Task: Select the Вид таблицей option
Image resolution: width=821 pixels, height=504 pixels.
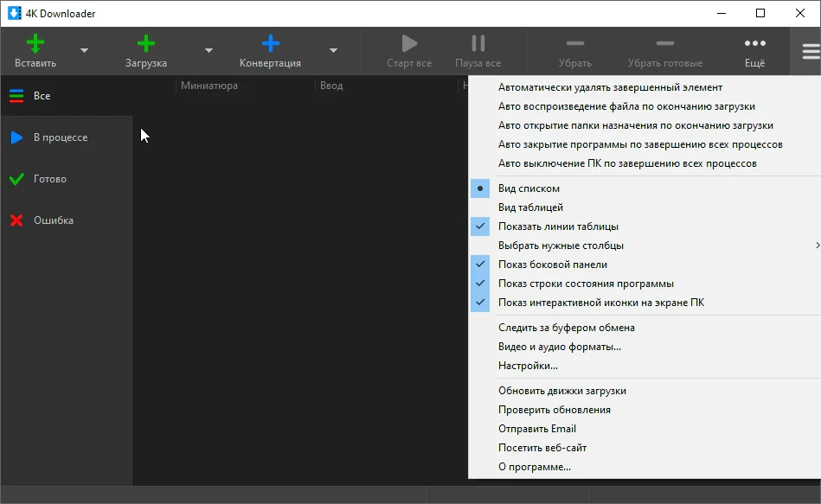Action: point(645,207)
